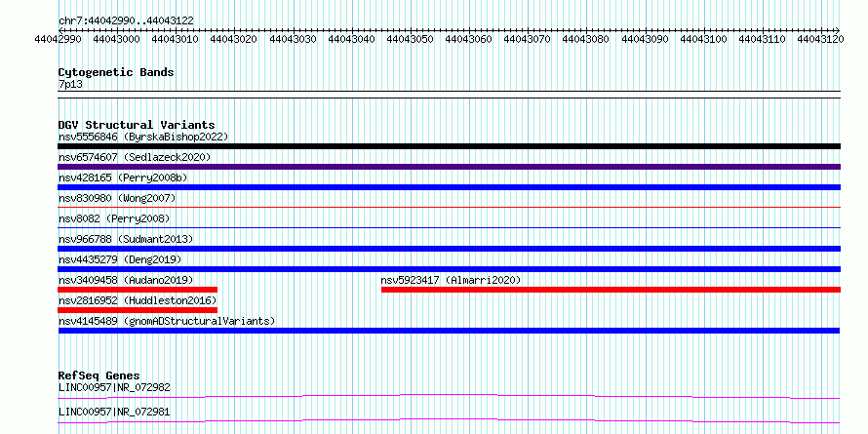The height and width of the screenshot is (434, 868).
Task: Click the 44043070 ruler coordinate
Action: tap(527, 39)
